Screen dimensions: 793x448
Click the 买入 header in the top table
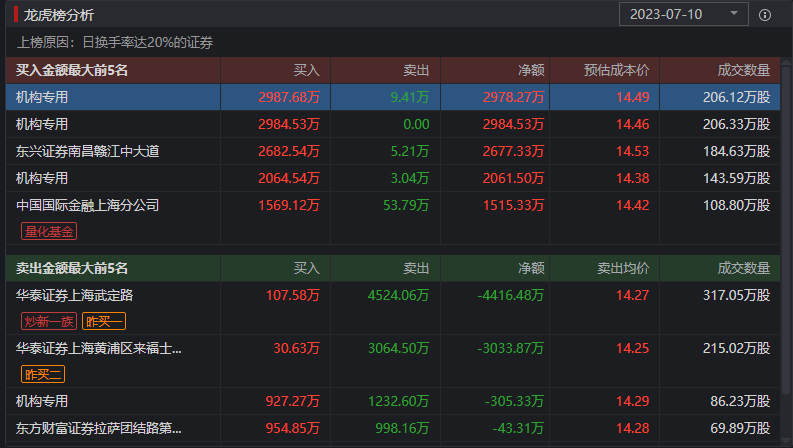pos(306,70)
